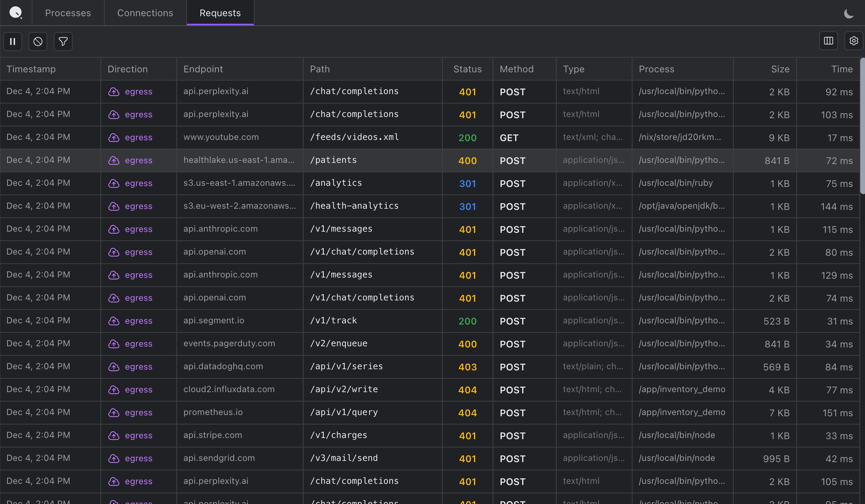Click egress icon on prometheus.io row
Viewport: 865px width, 504px height.
(x=114, y=413)
